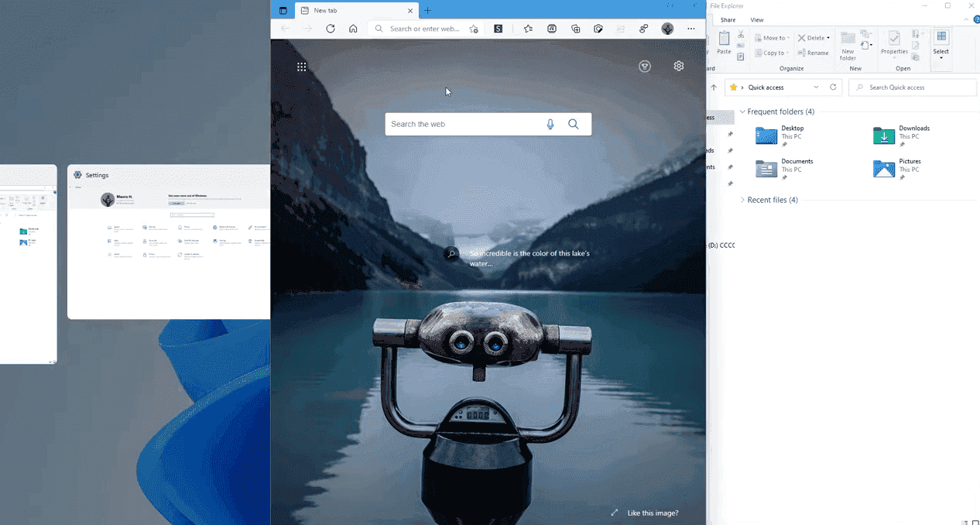The width and height of the screenshot is (980, 525).
Task: Open the Copy to dropdown
Action: click(771, 53)
